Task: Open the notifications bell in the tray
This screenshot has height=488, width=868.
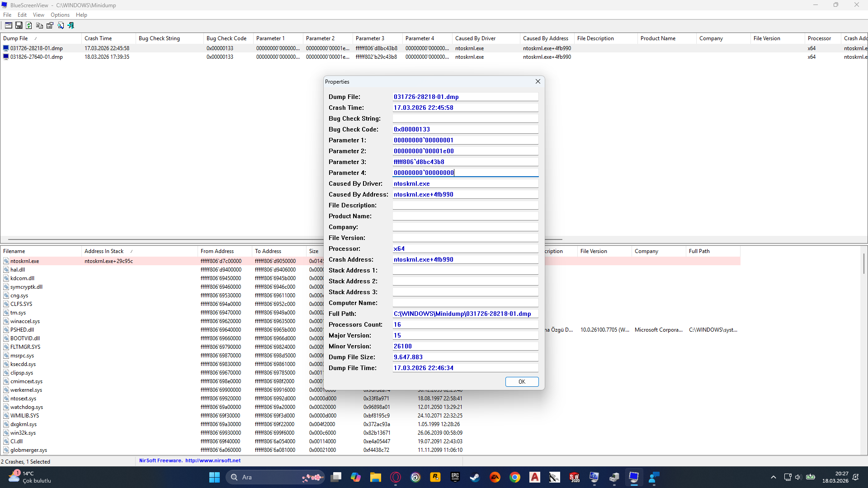Action: tap(856, 477)
